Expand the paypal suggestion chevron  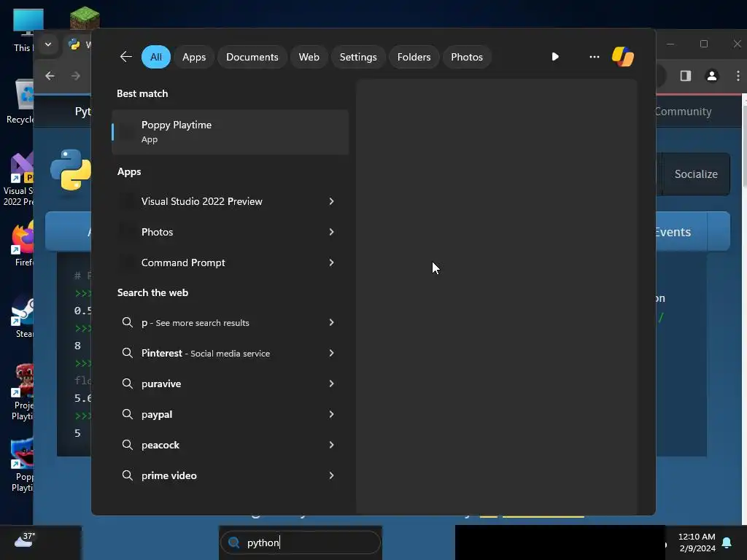[x=332, y=414]
